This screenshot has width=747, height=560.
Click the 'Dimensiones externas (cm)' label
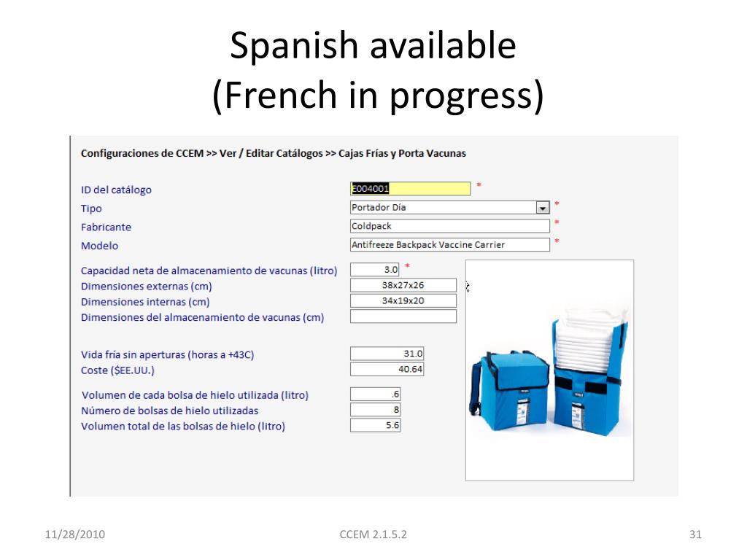pos(146,286)
